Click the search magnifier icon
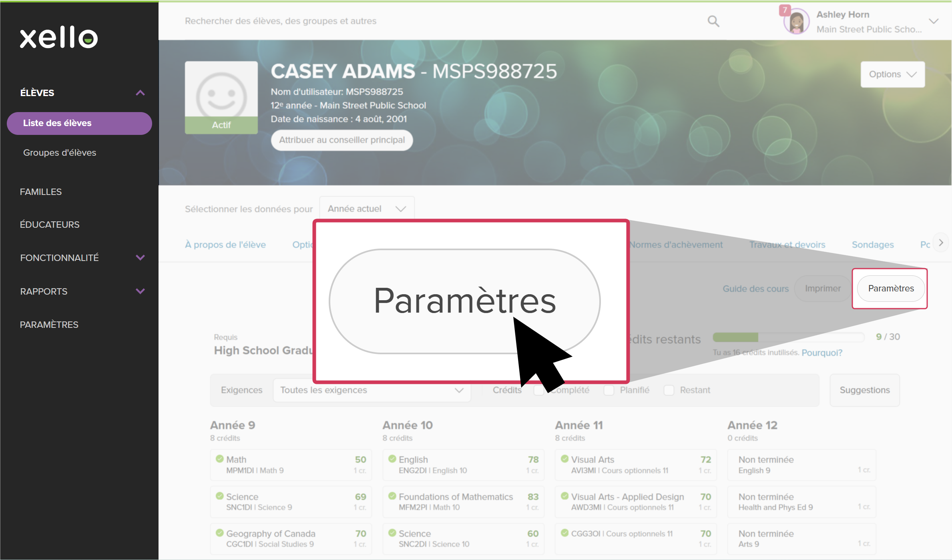 pyautogui.click(x=713, y=21)
